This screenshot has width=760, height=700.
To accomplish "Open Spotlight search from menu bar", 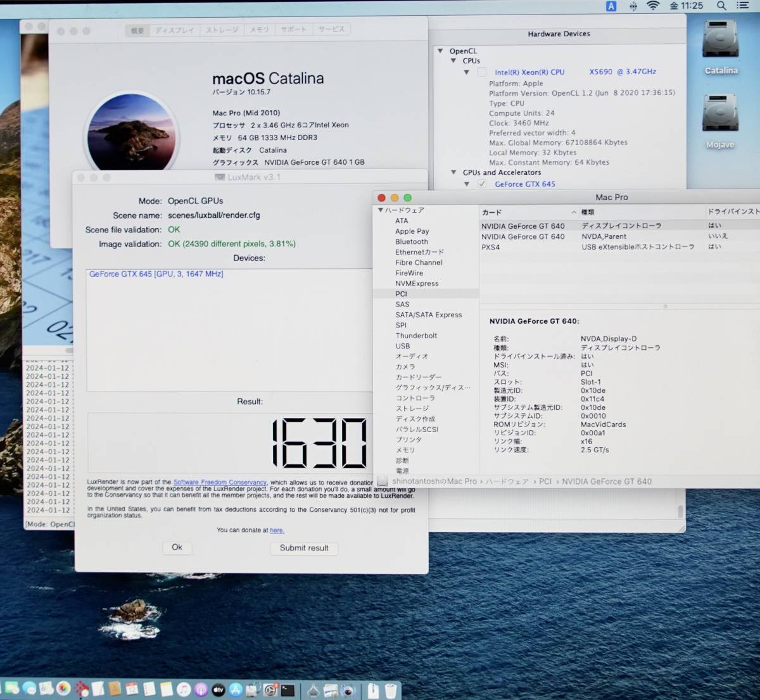I will coord(721,6).
